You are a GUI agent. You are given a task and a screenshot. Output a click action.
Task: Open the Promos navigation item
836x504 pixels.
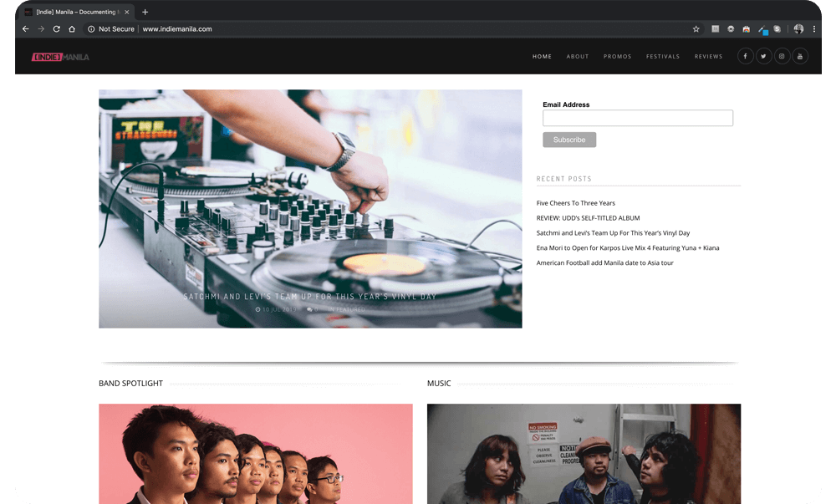pos(618,57)
